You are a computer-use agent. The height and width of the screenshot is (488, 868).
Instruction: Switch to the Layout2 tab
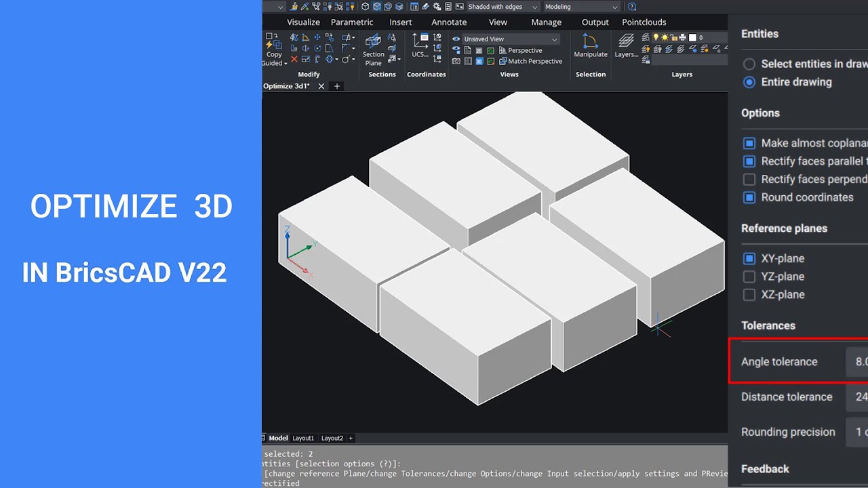coord(332,439)
